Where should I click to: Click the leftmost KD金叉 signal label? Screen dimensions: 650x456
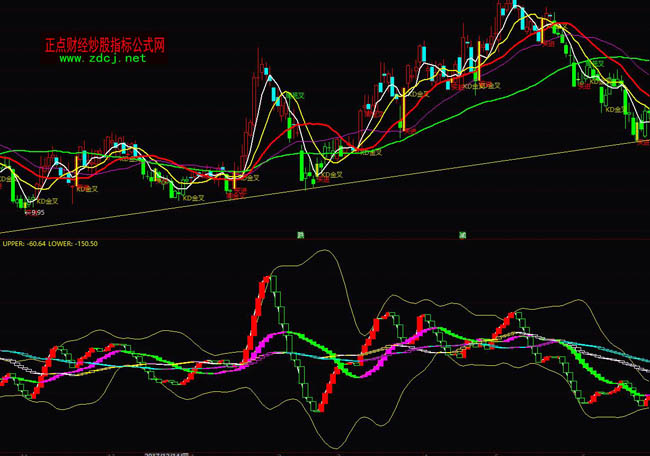click(x=6, y=177)
